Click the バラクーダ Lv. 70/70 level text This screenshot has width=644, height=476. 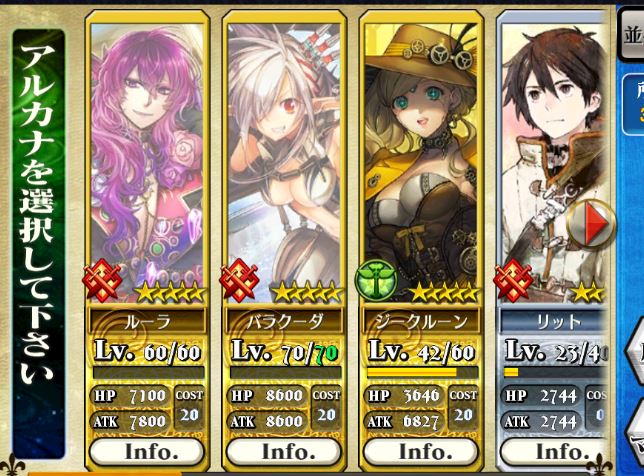click(285, 352)
